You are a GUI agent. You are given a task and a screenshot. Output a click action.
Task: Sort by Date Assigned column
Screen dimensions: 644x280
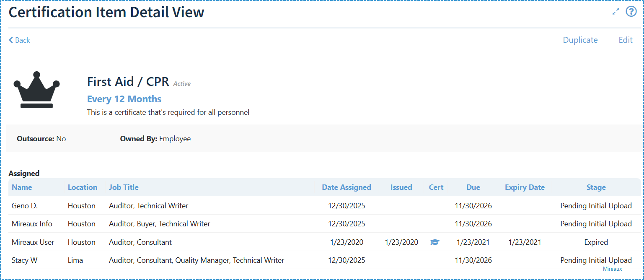click(346, 187)
